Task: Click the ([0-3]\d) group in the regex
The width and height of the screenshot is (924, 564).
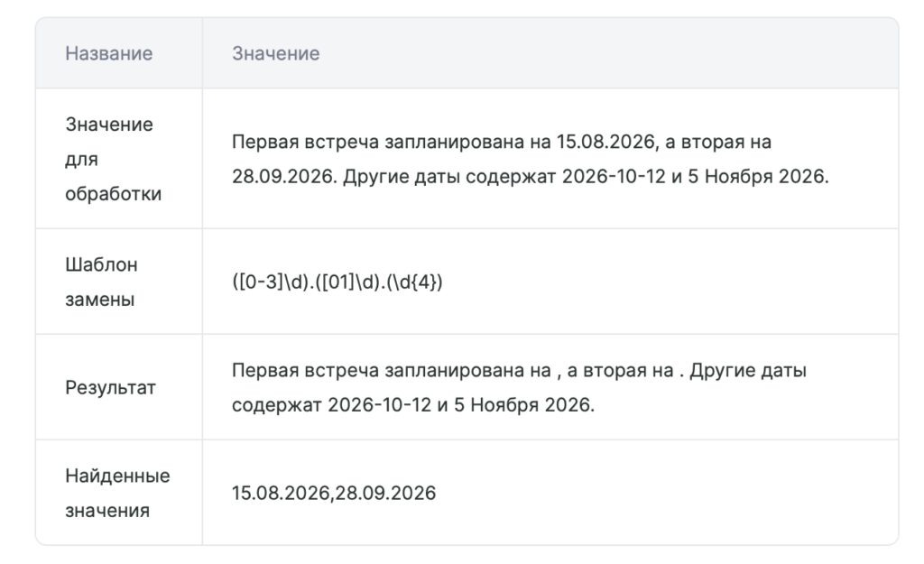Action: click(x=271, y=282)
